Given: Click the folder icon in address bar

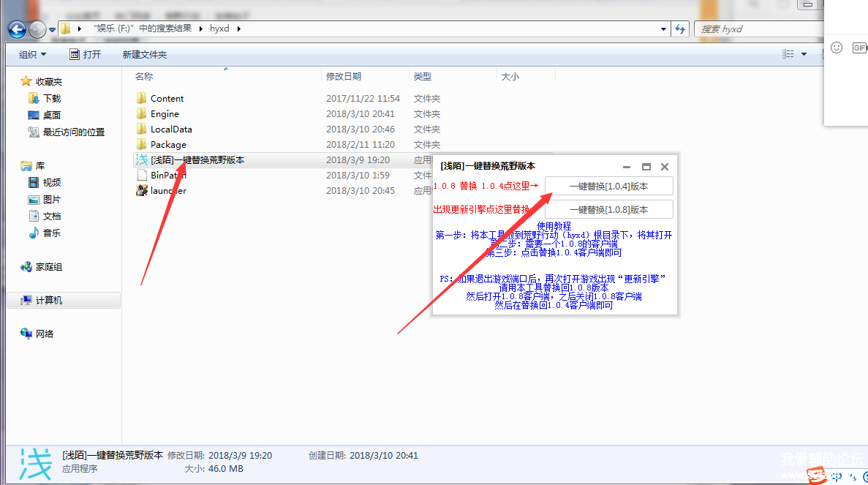Looking at the screenshot, I should pos(65,29).
